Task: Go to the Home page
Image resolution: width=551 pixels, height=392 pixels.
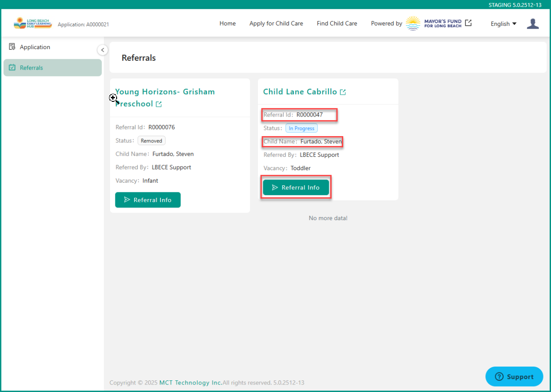Action: pos(227,24)
